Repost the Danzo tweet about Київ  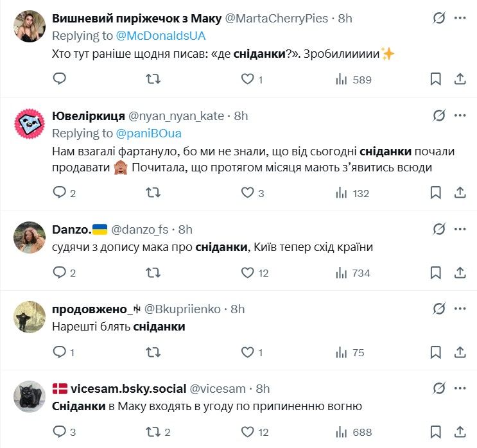[x=153, y=273]
